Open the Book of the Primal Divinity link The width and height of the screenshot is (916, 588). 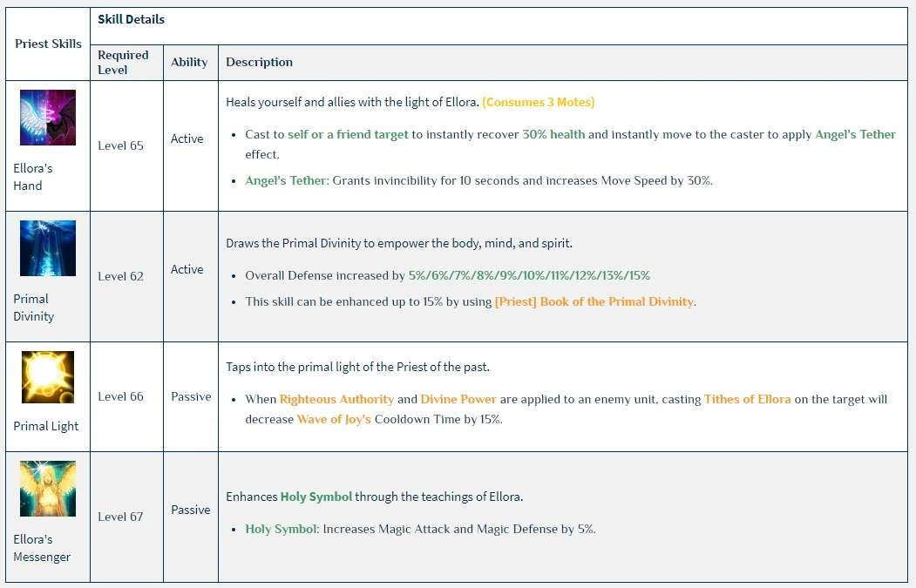[x=594, y=301]
